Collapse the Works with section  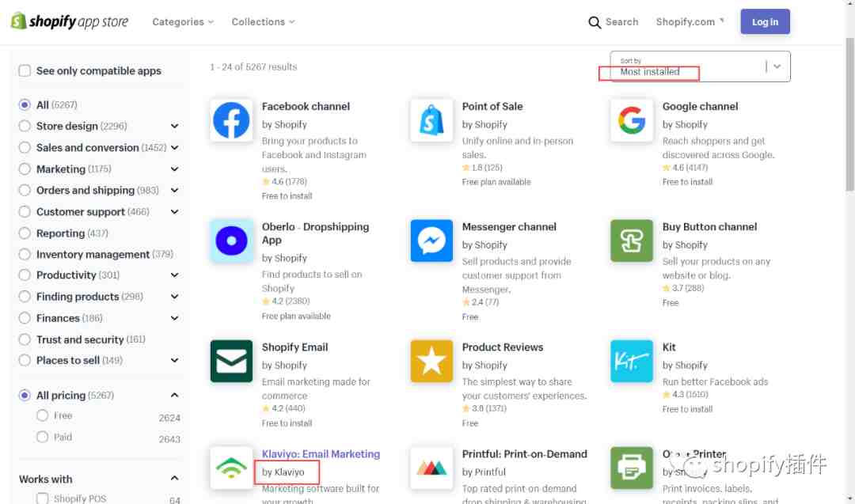click(x=174, y=479)
